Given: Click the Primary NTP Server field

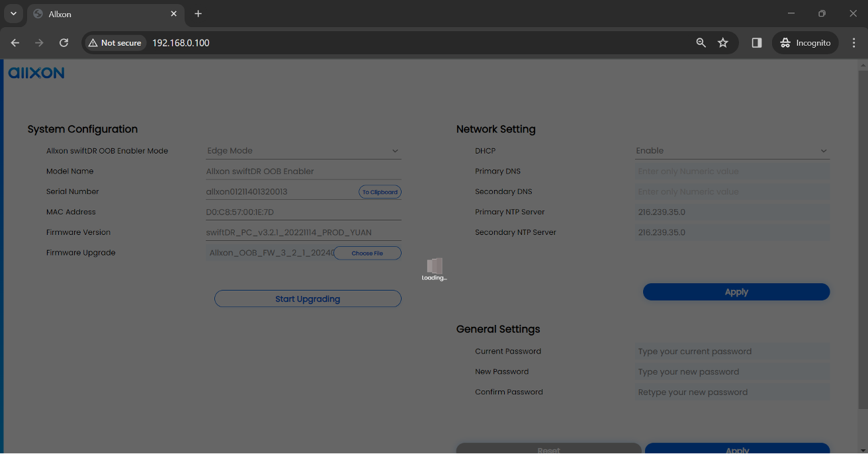Looking at the screenshot, I should point(732,212).
